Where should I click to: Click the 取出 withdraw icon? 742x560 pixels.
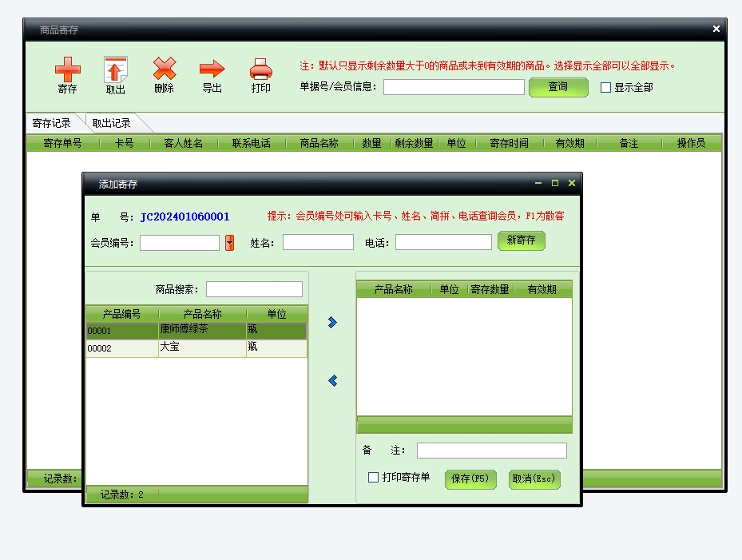(116, 70)
